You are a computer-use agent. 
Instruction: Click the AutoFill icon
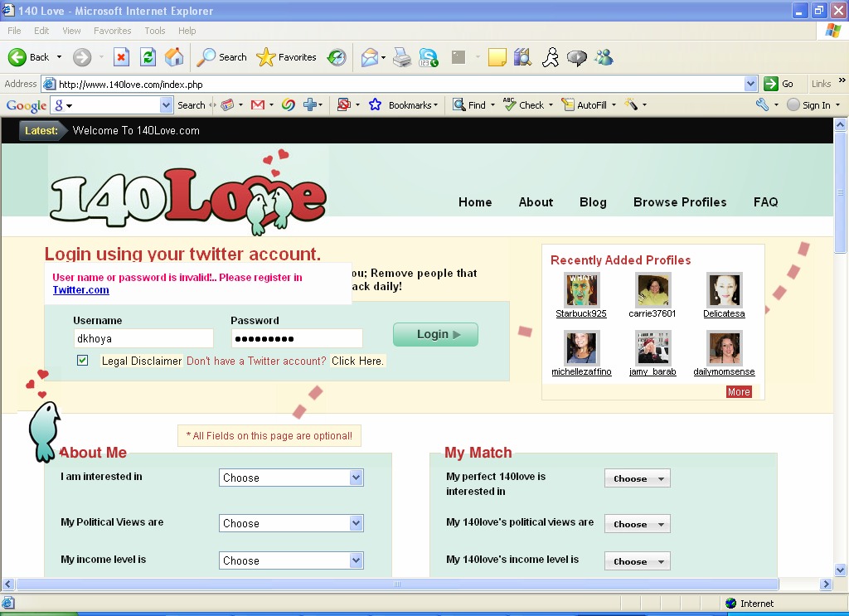tap(567, 104)
